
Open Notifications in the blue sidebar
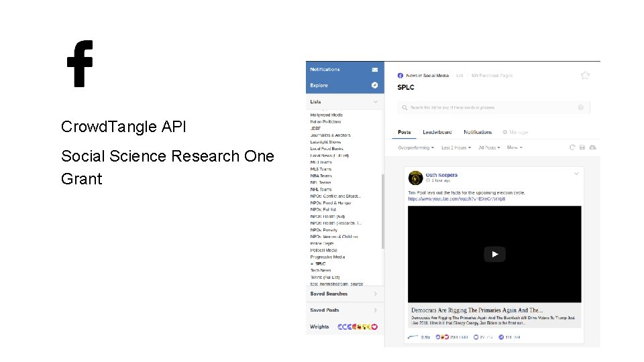click(x=345, y=69)
